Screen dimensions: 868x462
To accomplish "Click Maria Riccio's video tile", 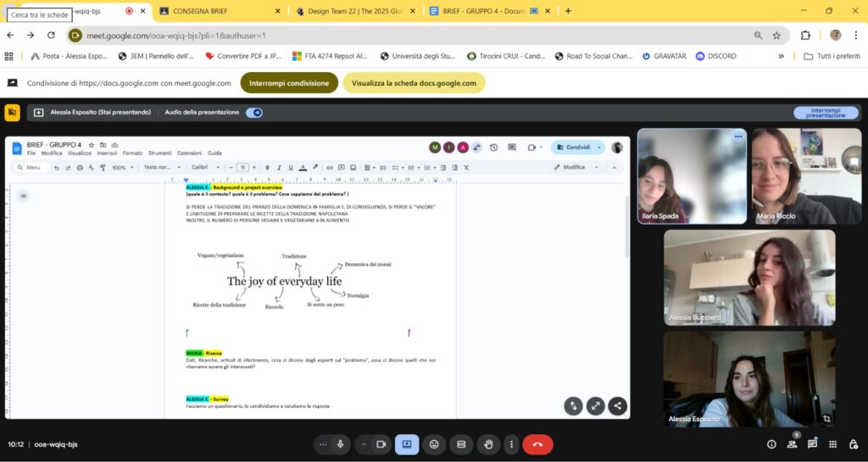I will (x=805, y=176).
